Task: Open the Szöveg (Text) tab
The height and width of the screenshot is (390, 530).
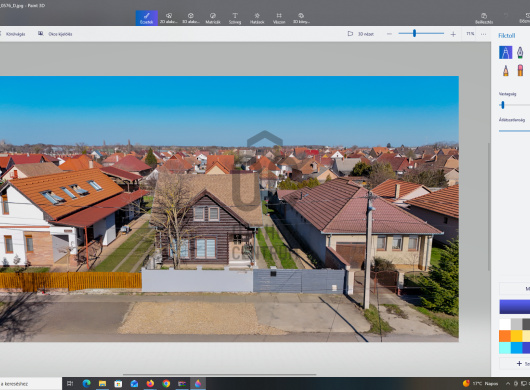Action: 235,18
